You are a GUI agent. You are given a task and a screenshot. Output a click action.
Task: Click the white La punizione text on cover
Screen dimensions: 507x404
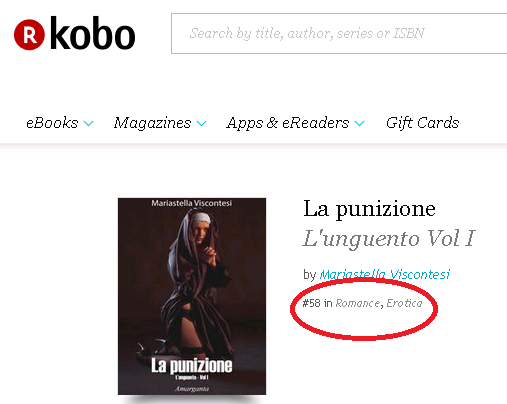click(192, 366)
